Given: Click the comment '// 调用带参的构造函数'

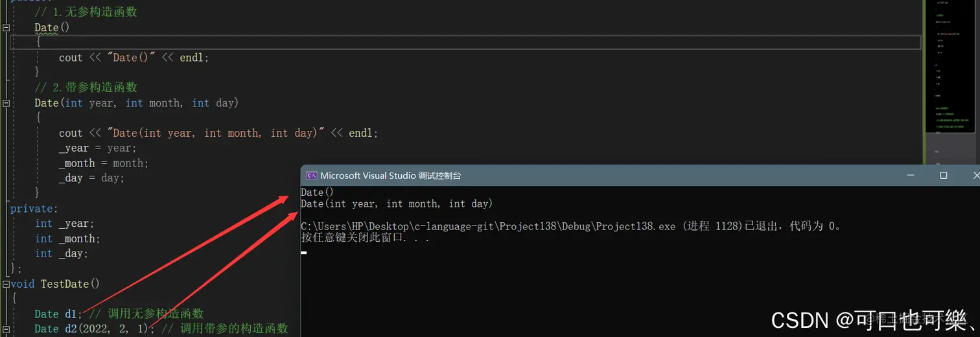Looking at the screenshot, I should [225, 329].
